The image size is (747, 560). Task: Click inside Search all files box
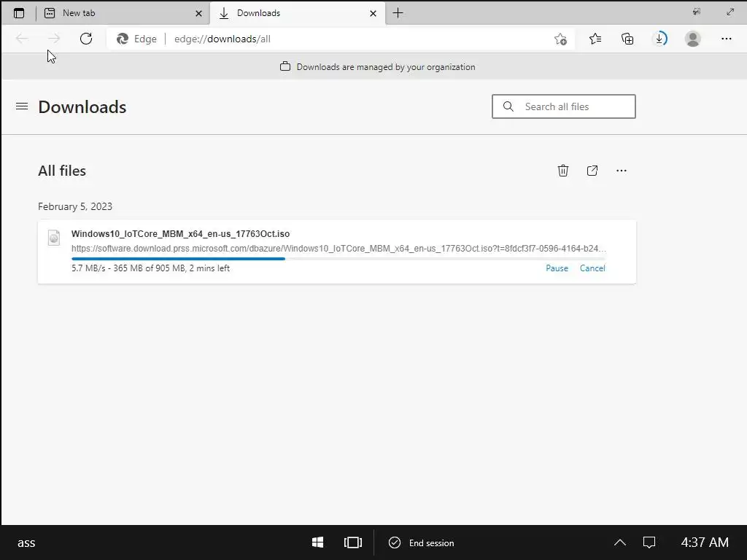pos(564,106)
